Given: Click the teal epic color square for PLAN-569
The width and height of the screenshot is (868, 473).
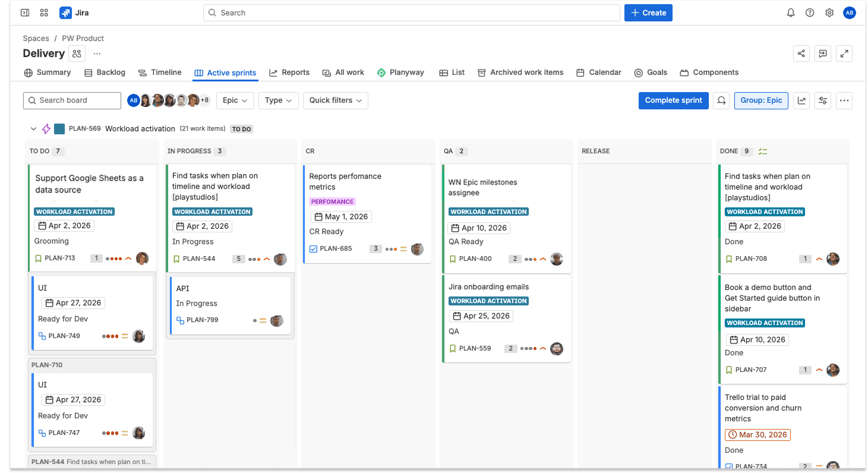Looking at the screenshot, I should pyautogui.click(x=59, y=129).
